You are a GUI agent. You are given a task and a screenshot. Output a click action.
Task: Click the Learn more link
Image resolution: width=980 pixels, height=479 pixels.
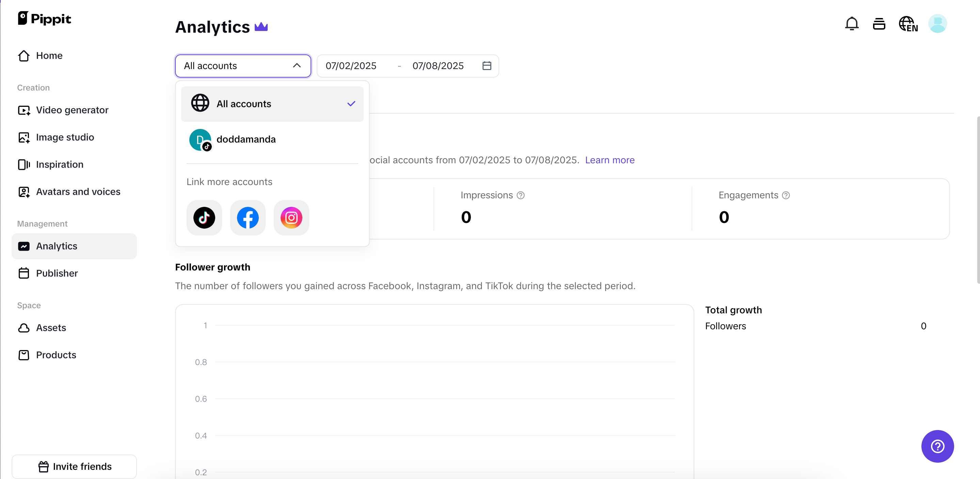(610, 160)
